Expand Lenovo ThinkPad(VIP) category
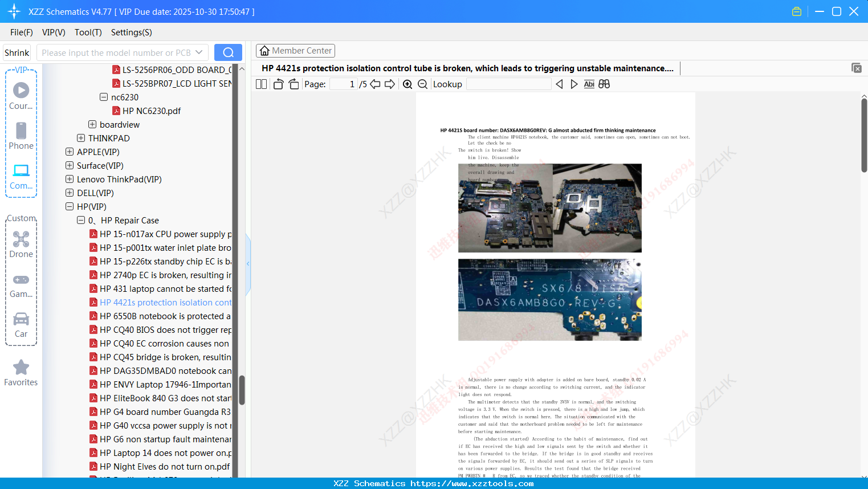This screenshot has width=868, height=489. (x=70, y=179)
